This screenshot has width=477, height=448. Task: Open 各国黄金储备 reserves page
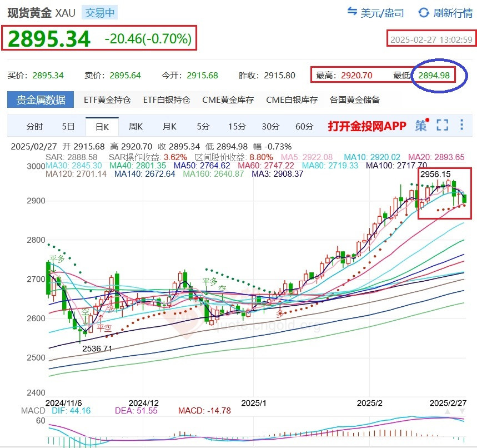355,100
